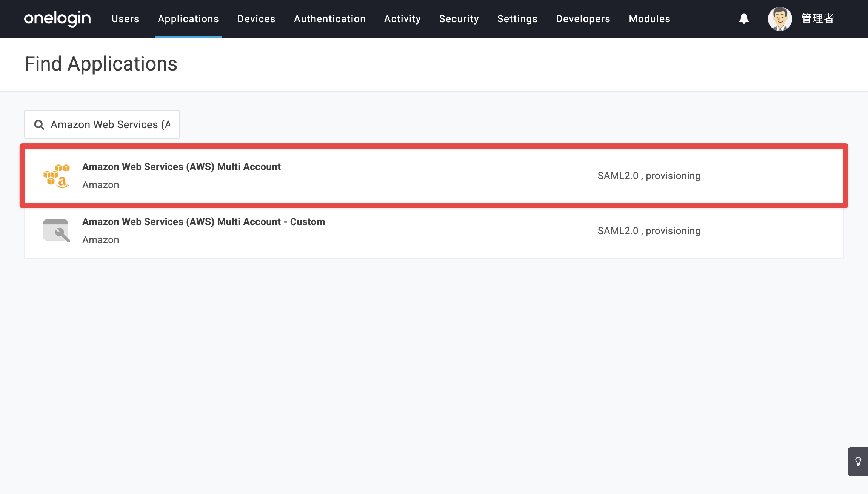
Task: Click the Custom app wrench icon
Action: click(57, 230)
